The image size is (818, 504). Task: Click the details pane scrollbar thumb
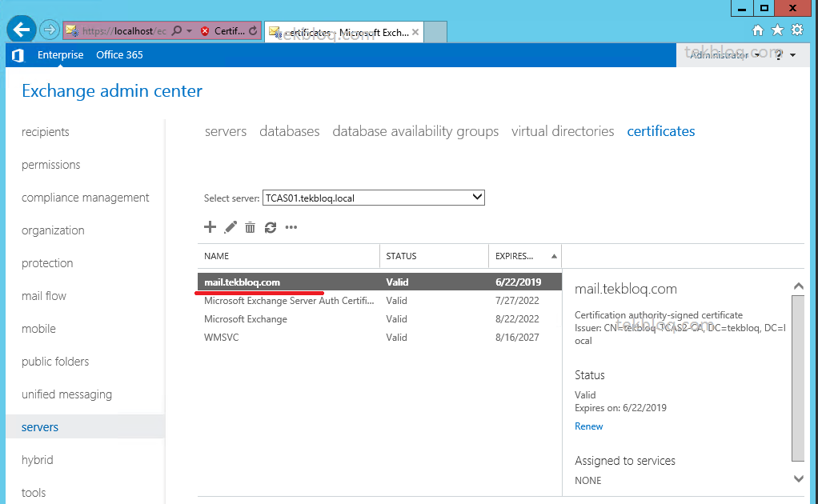pos(798,378)
